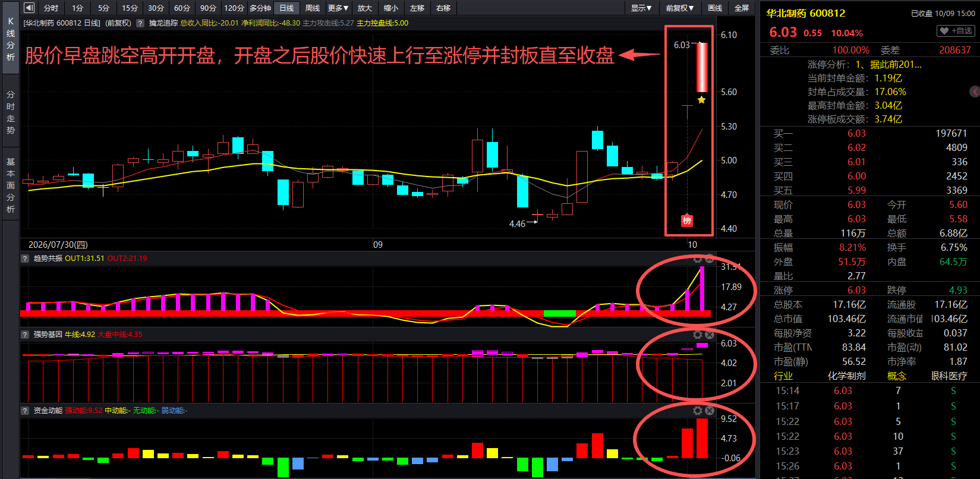This screenshot has height=479, width=980.
Task: Zoom out chart with 缩小
Action: click(391, 8)
